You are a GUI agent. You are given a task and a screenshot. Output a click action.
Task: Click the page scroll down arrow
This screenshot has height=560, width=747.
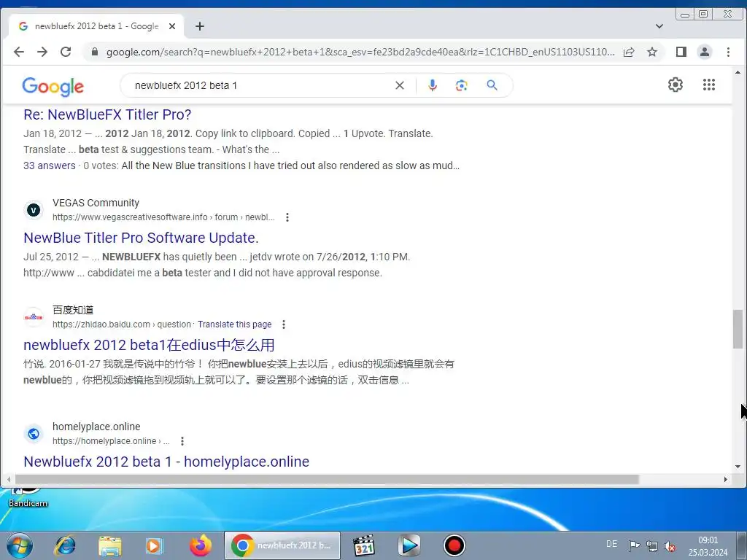click(738, 467)
